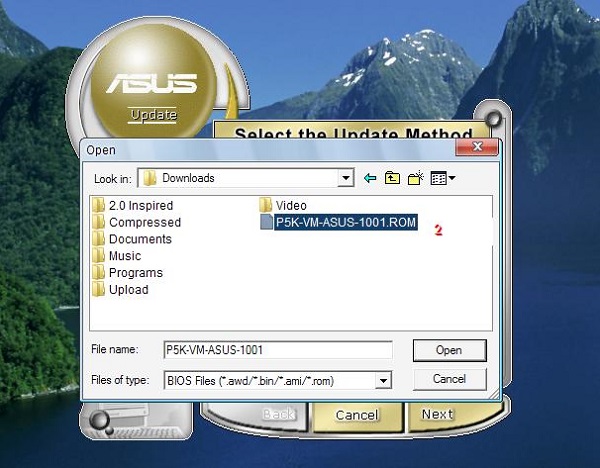This screenshot has height=468, width=600.
Task: Click the green Back arrow icon
Action: click(370, 178)
